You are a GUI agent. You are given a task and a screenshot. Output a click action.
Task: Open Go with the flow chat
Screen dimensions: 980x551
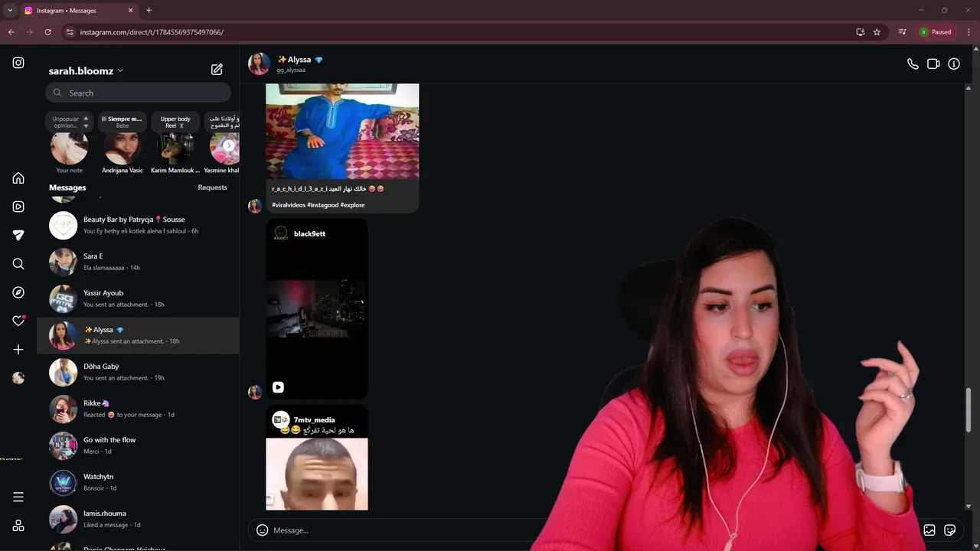pyautogui.click(x=138, y=445)
